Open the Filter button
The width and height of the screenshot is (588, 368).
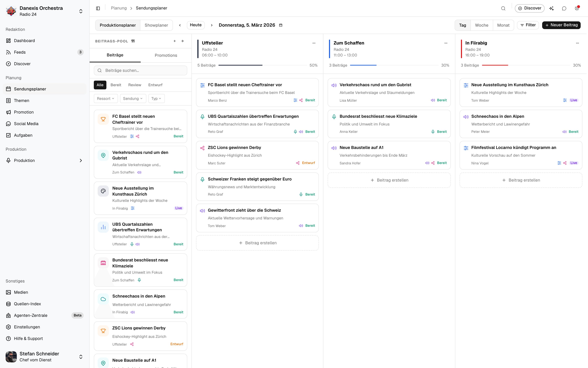pyautogui.click(x=528, y=25)
